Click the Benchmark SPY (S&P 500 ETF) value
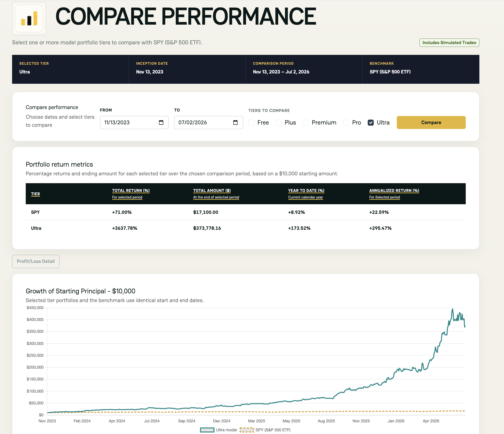 click(390, 72)
